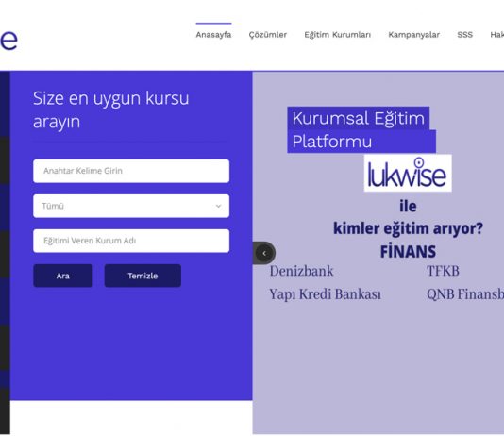Go to Eğitim Kurumları page
Viewport: 504px width, 436px height.
338,35
